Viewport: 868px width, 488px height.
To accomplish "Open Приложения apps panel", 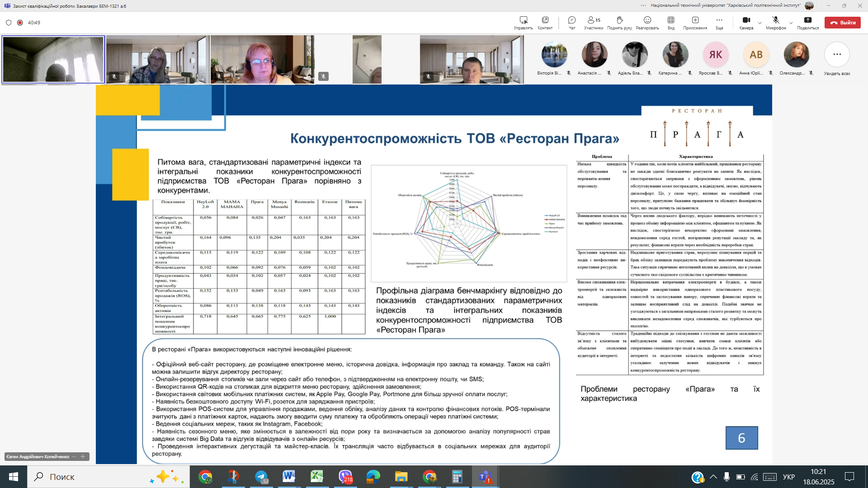I will [695, 22].
